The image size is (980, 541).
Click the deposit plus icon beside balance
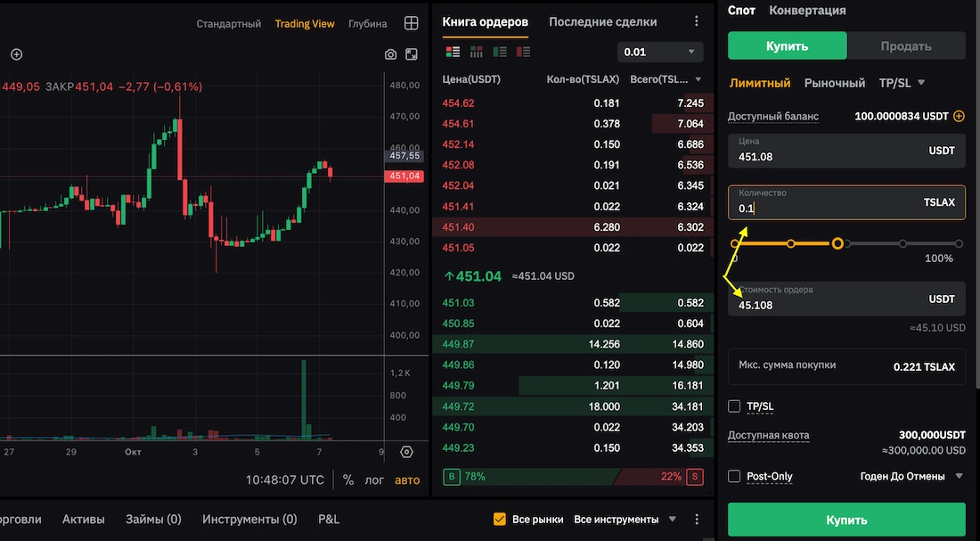coord(959,116)
